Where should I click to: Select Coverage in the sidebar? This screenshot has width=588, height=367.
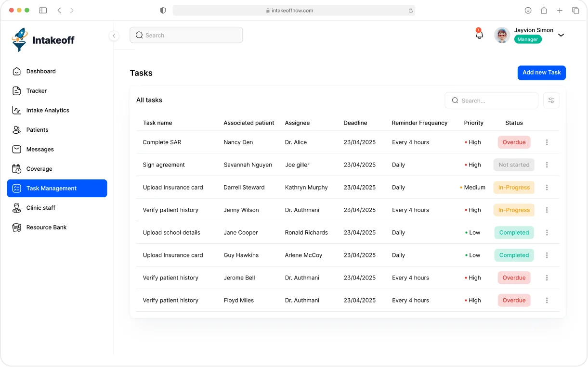57,169
